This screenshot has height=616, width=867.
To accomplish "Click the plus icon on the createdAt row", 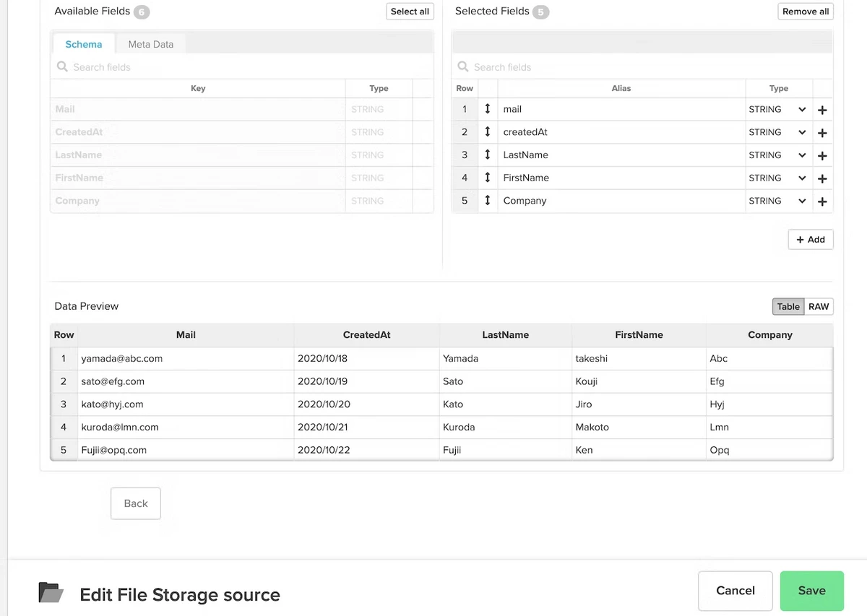I will 822,133.
